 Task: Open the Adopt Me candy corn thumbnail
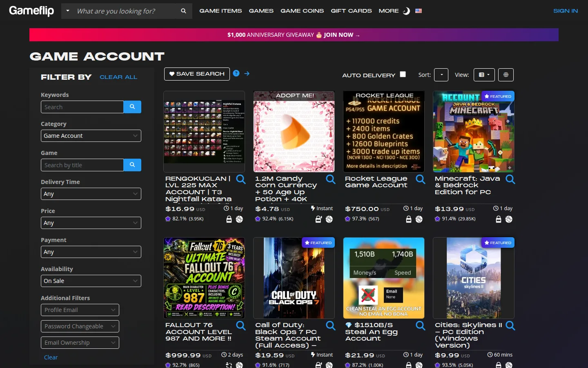294,132
